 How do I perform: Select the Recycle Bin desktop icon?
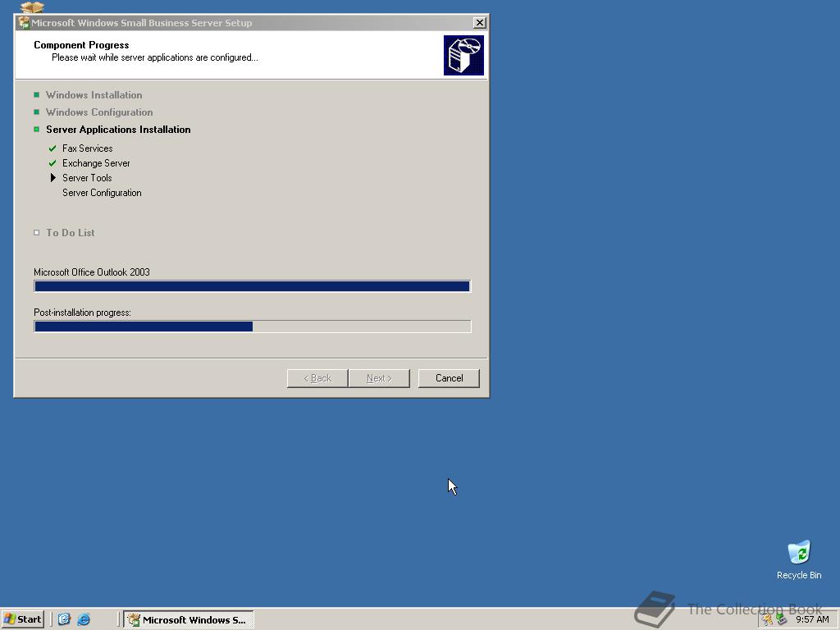coord(799,560)
